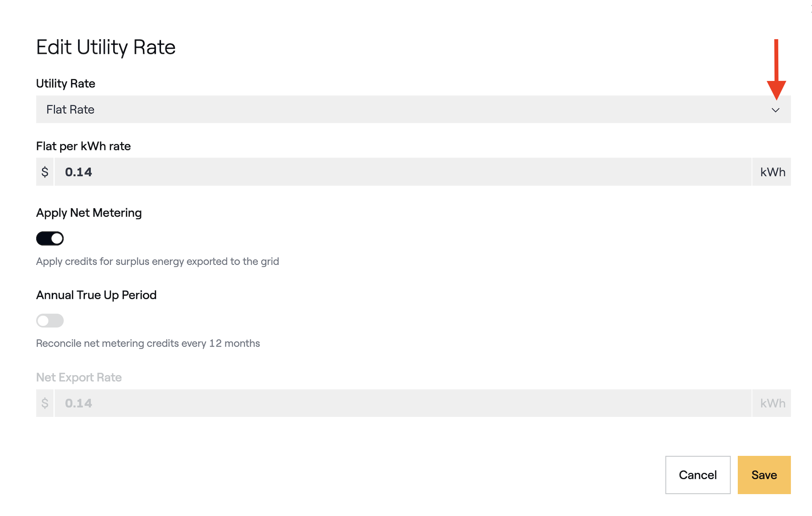
Task: Click the "Apply Net Metering" label
Action: 89,213
